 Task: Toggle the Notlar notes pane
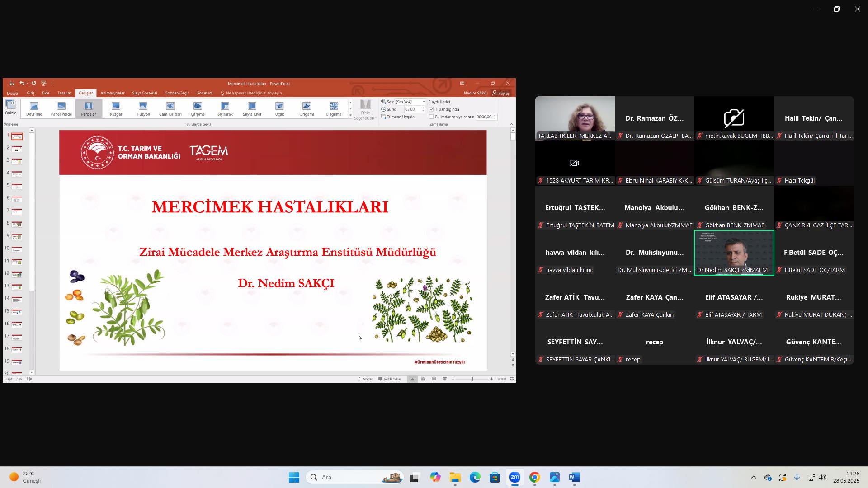click(365, 379)
